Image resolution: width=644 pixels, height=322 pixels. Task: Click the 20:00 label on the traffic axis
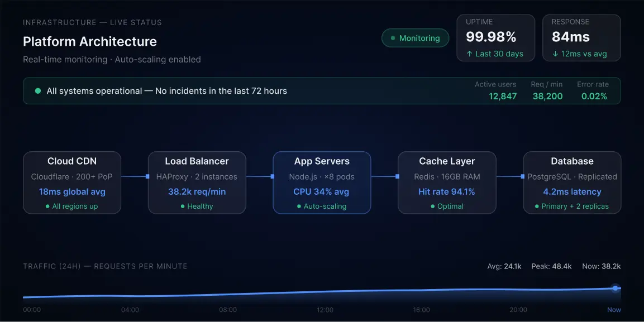518,310
